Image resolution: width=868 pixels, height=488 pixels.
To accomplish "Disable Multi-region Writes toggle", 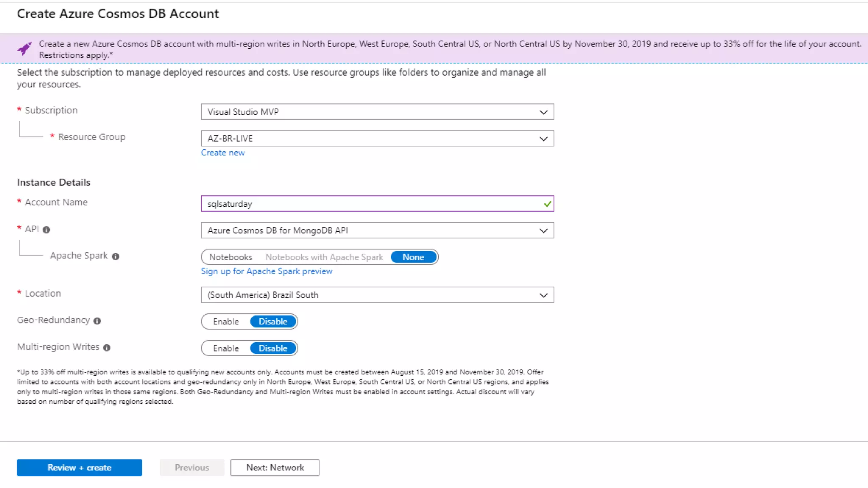I will point(273,348).
